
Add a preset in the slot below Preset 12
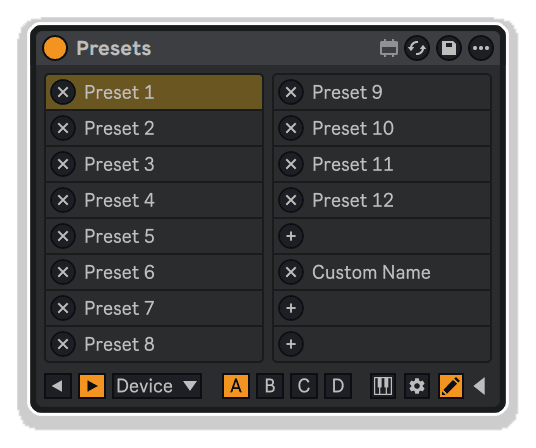291,236
